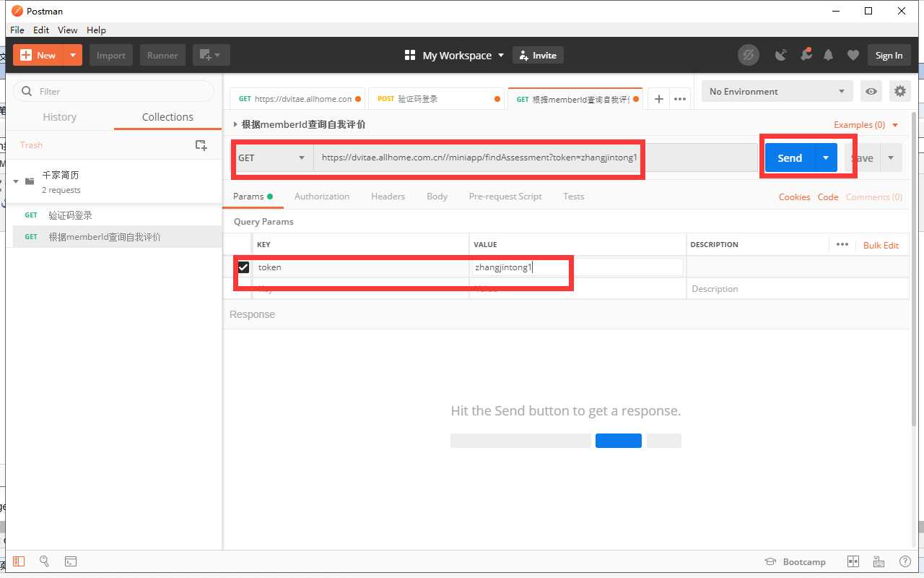Open a new request tab with plus
This screenshot has width=924, height=578.
(658, 99)
